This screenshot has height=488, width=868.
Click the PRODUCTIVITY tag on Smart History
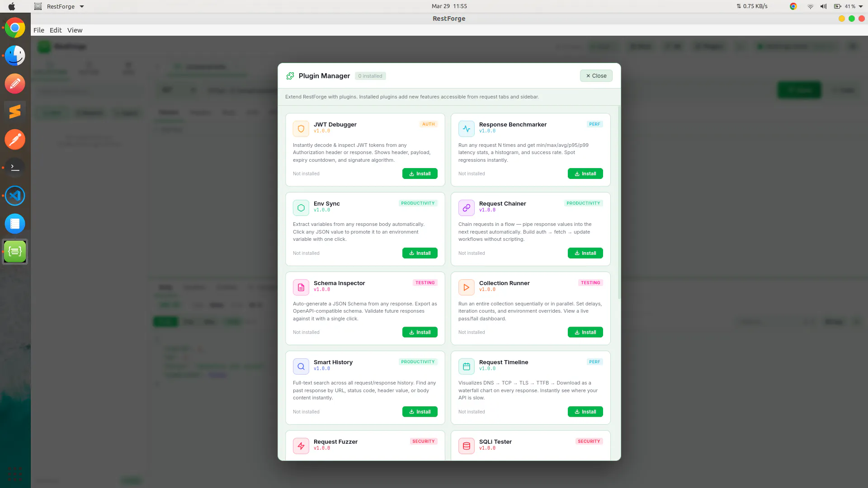(418, 362)
